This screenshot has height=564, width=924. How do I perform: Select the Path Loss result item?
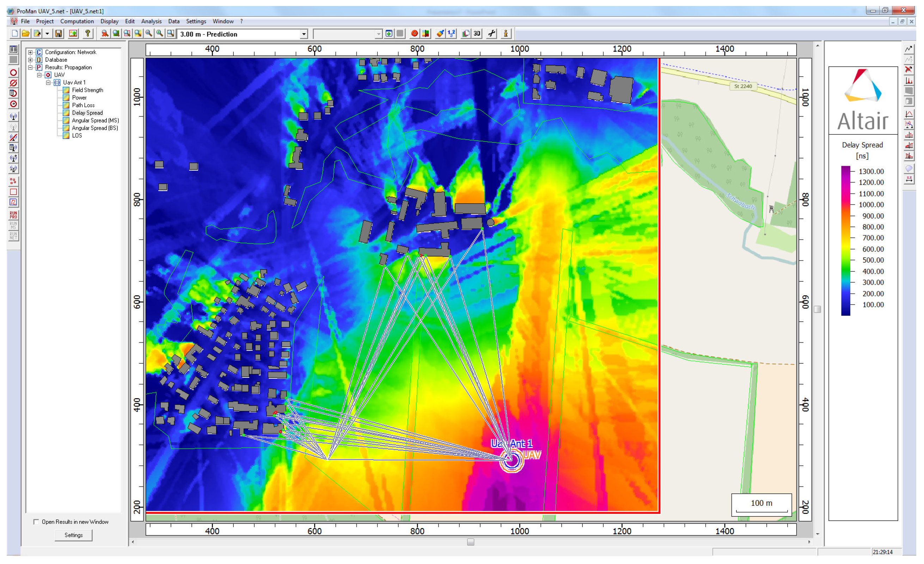[83, 105]
